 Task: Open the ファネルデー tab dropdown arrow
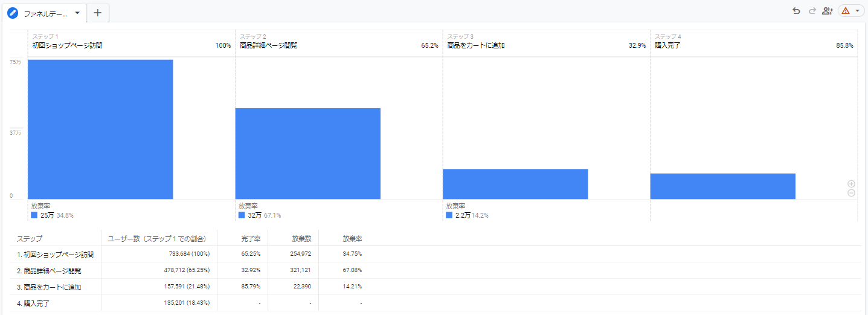(x=77, y=13)
